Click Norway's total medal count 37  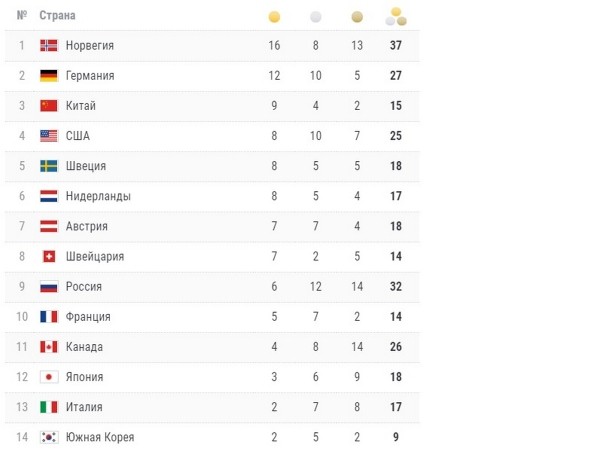pos(396,46)
